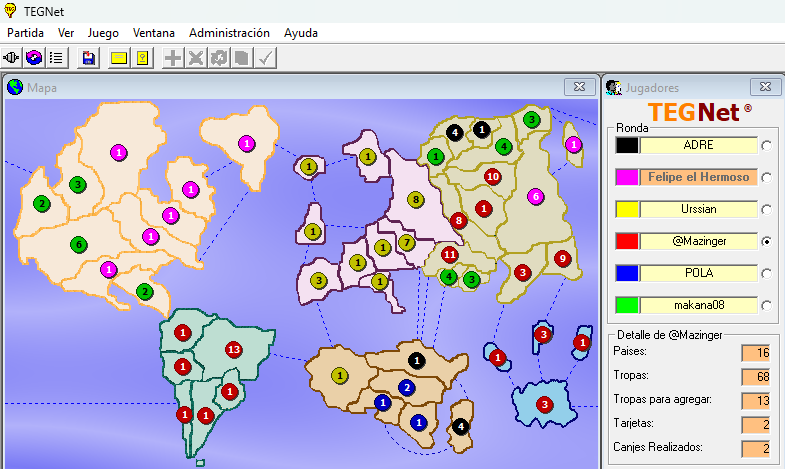Click the plain yellow card toolbar icon
The height and width of the screenshot is (469, 785).
point(119,58)
